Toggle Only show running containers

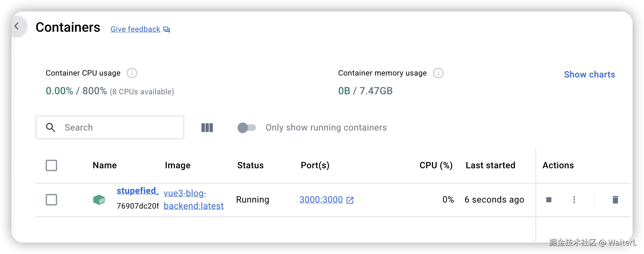(x=247, y=128)
